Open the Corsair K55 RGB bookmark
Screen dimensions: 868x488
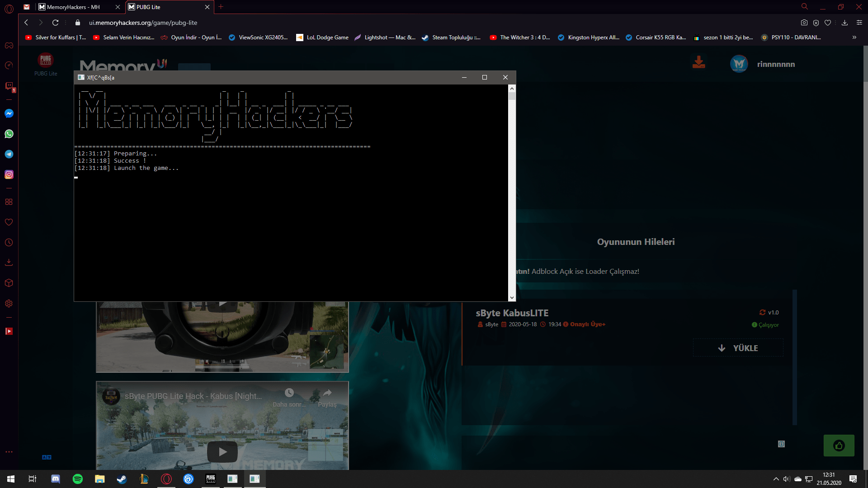coord(656,38)
